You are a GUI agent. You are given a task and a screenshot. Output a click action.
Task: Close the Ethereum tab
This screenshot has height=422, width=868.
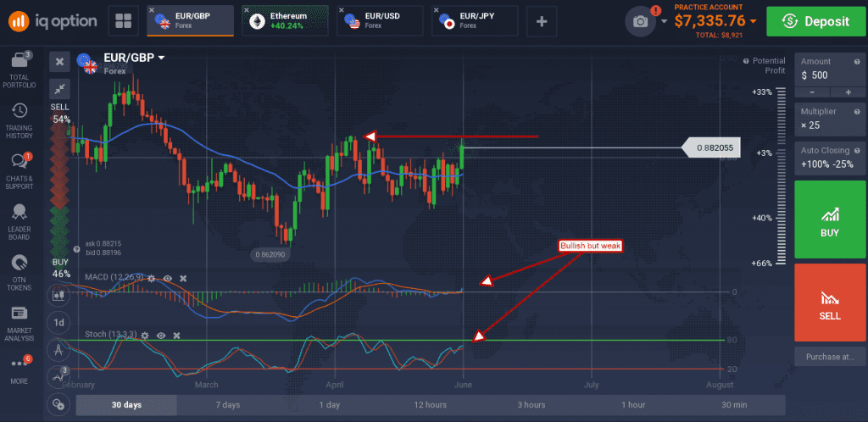(x=247, y=10)
